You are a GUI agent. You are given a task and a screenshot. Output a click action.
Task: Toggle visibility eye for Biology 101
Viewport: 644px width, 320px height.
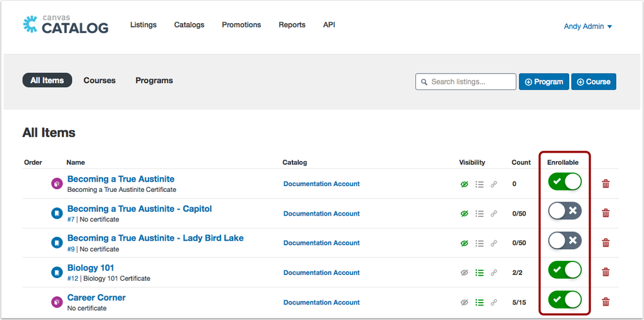coord(464,272)
